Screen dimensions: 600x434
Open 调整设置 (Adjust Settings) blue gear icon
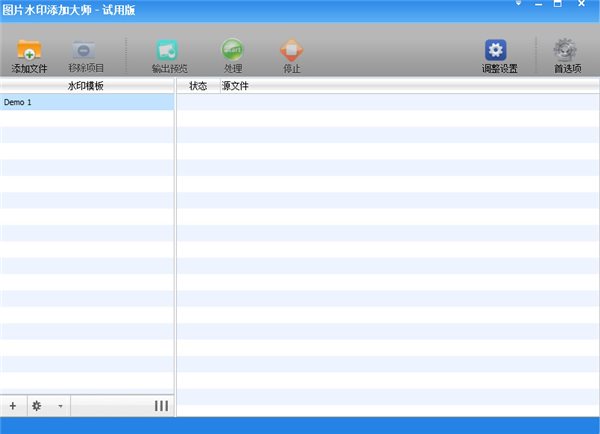(496, 50)
